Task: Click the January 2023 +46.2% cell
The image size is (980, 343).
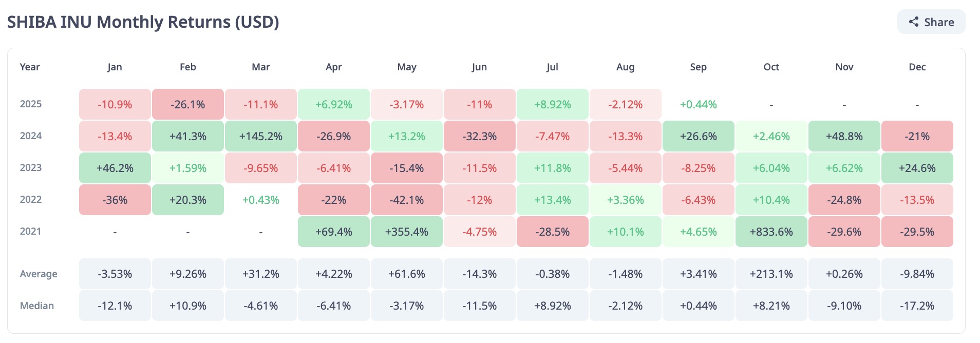Action: pyautogui.click(x=115, y=168)
